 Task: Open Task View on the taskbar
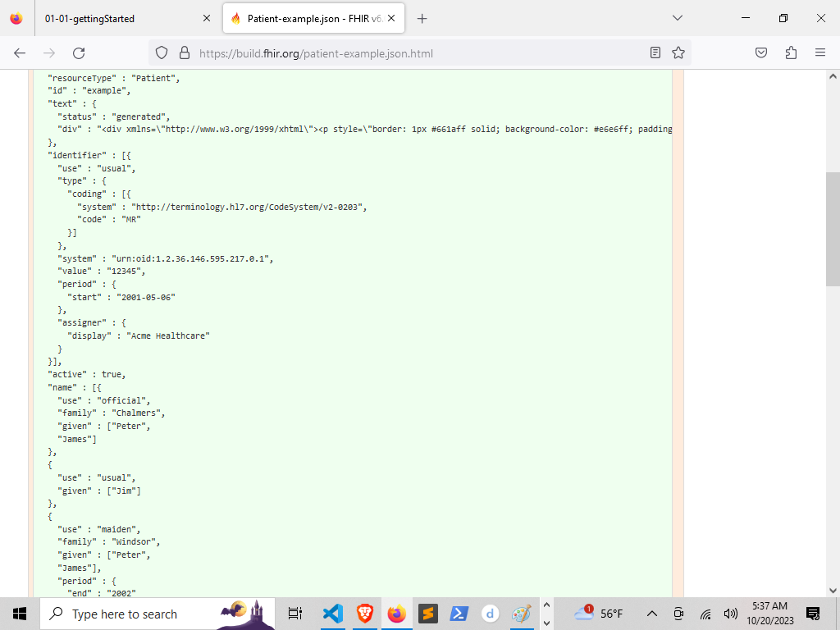[295, 614]
